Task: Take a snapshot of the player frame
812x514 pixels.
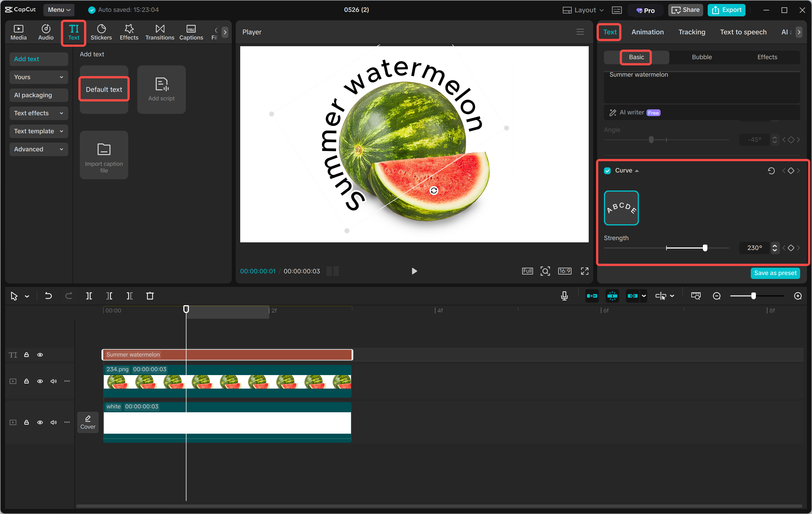Action: point(545,271)
